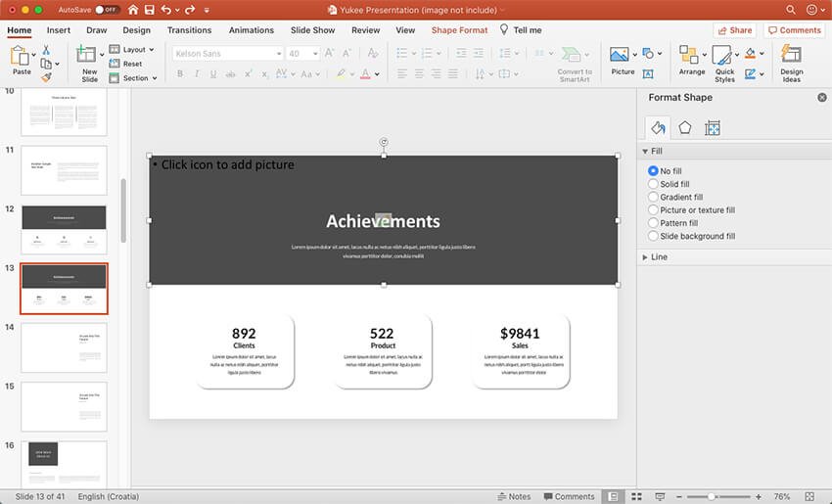Click font color red A swatch

tap(365, 74)
